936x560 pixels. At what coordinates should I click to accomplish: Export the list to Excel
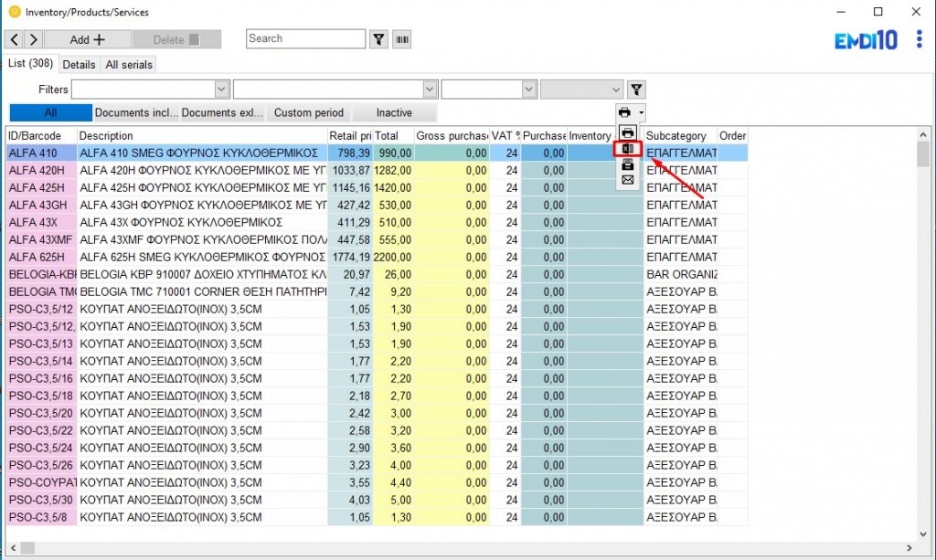coord(627,149)
